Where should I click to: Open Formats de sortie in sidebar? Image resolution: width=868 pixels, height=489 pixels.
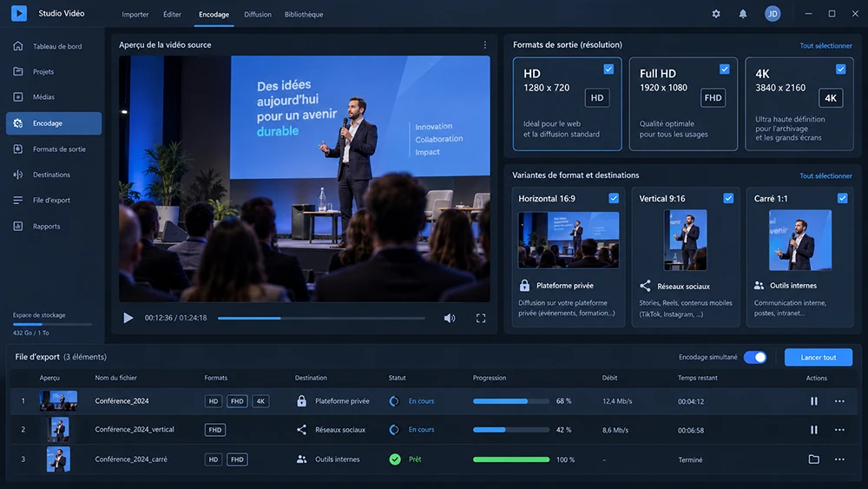click(x=54, y=149)
